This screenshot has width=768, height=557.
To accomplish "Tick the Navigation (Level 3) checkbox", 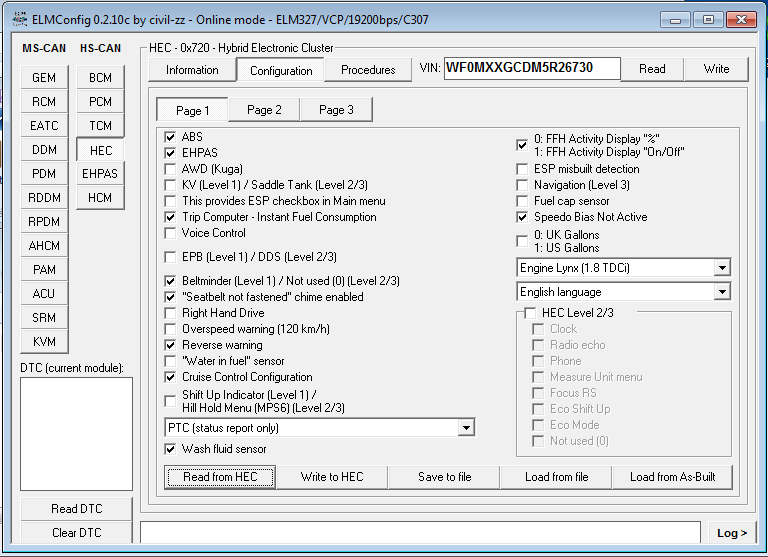I will click(x=522, y=185).
